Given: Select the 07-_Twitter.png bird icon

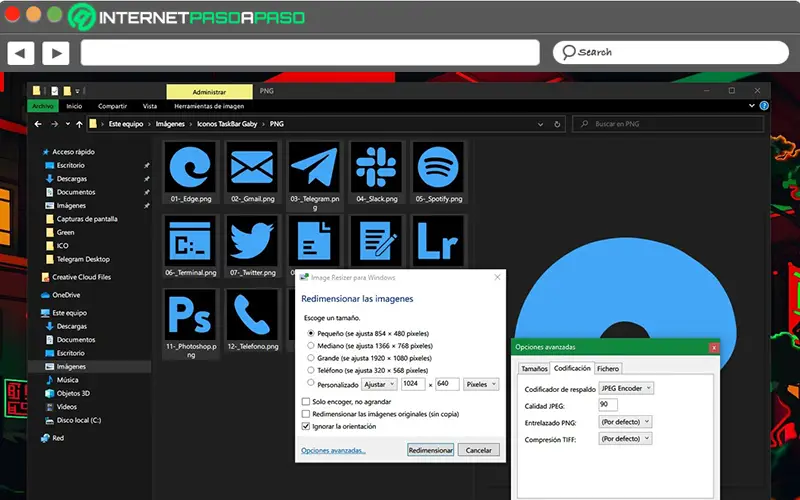Looking at the screenshot, I should [252, 246].
